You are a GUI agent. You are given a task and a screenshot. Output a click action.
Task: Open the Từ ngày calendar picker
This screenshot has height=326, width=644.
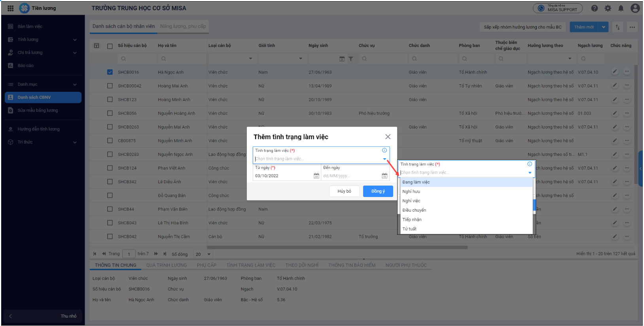316,176
